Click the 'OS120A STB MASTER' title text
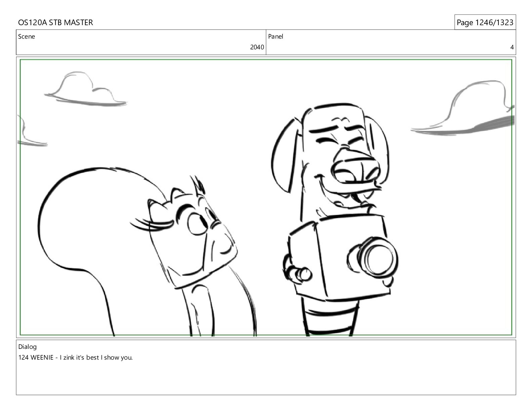532x411 pixels. click(x=55, y=22)
